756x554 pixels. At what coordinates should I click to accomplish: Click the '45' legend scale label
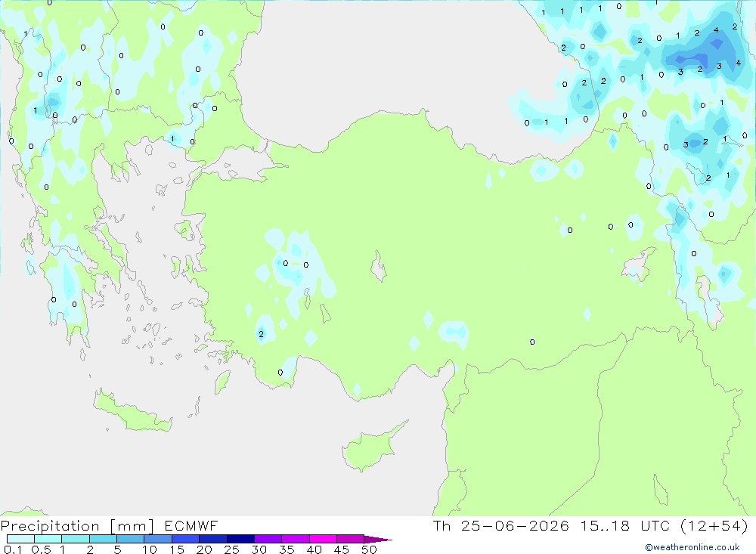coord(342,549)
